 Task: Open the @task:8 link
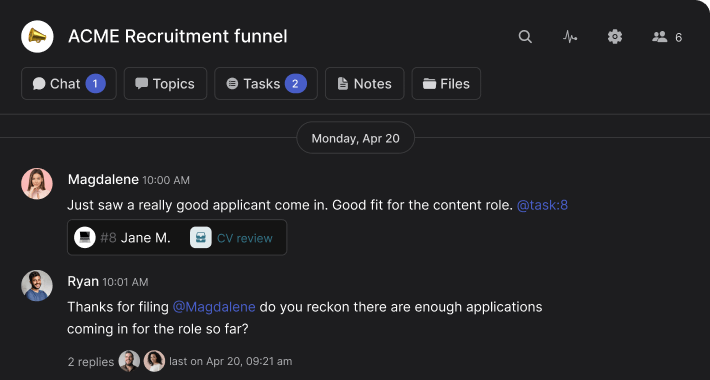coord(542,205)
